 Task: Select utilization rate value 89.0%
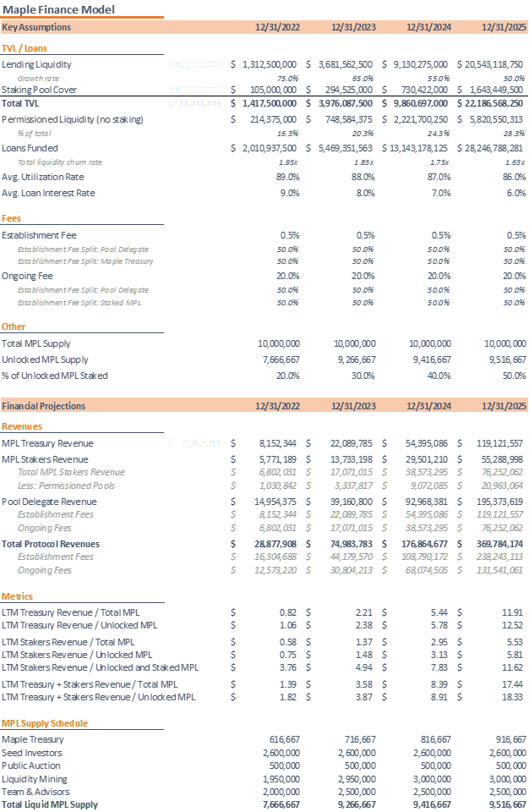pos(288,177)
